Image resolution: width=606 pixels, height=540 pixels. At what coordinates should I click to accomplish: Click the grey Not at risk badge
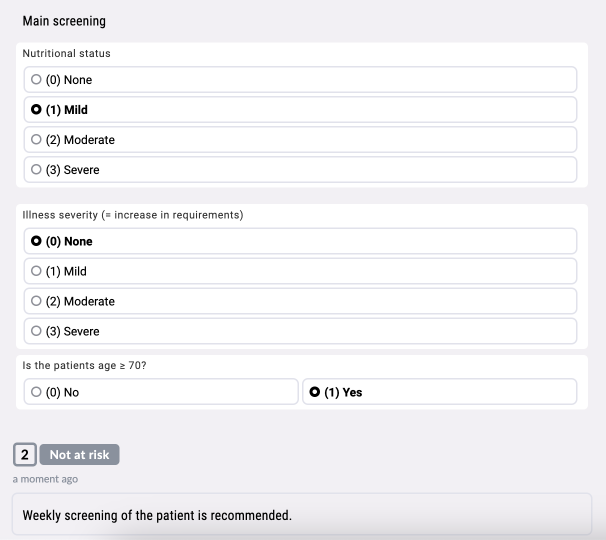[x=80, y=455]
